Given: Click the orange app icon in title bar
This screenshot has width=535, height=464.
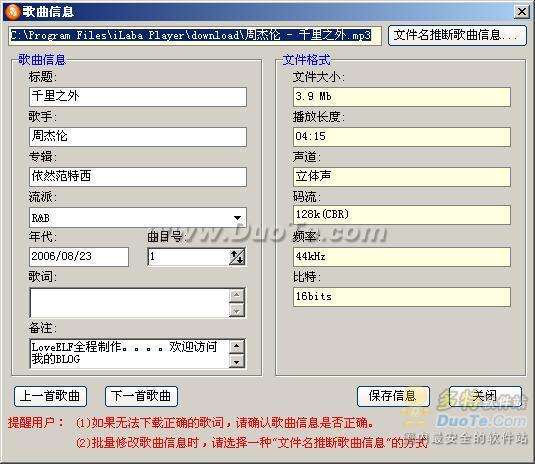Looking at the screenshot, I should click(x=12, y=12).
